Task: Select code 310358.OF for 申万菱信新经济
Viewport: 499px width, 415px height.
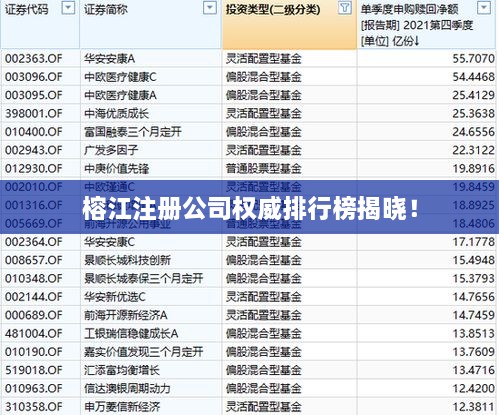Action: point(34,407)
